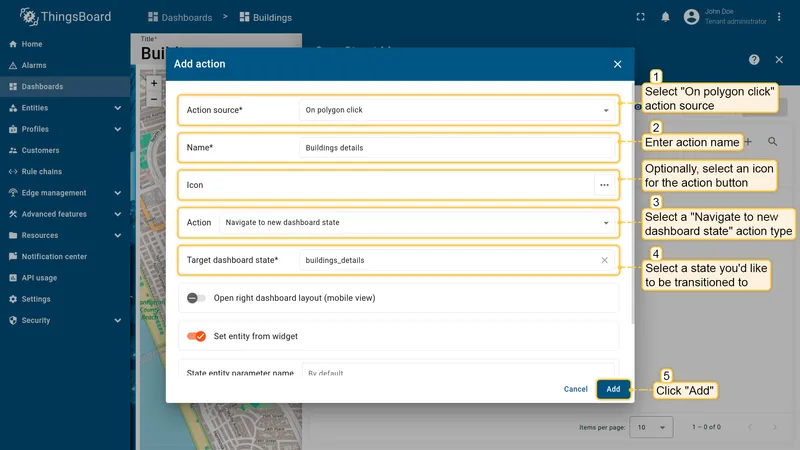Screen dimensions: 800x450
Task: Click the Buildings breadcrumb
Action: pyautogui.click(x=266, y=17)
